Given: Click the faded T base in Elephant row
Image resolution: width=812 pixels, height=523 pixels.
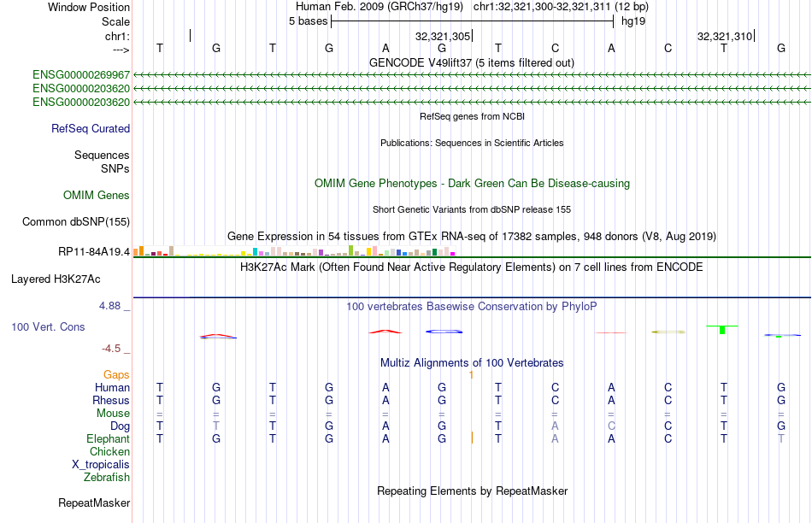Looking at the screenshot, I should pos(781,439).
